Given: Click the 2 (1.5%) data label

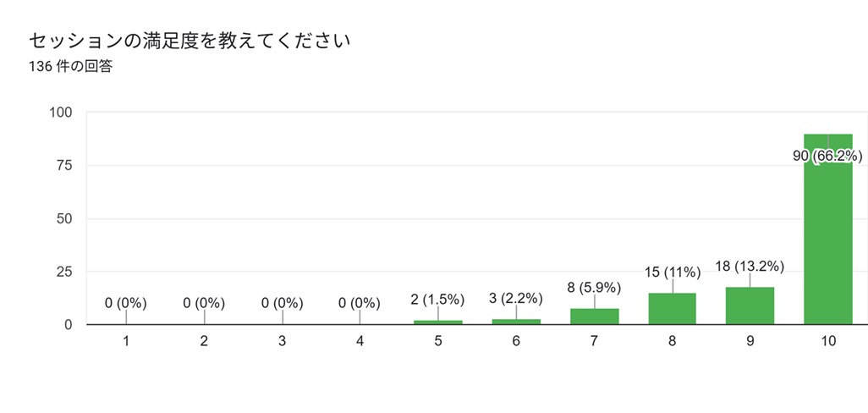Looking at the screenshot, I should [438, 300].
